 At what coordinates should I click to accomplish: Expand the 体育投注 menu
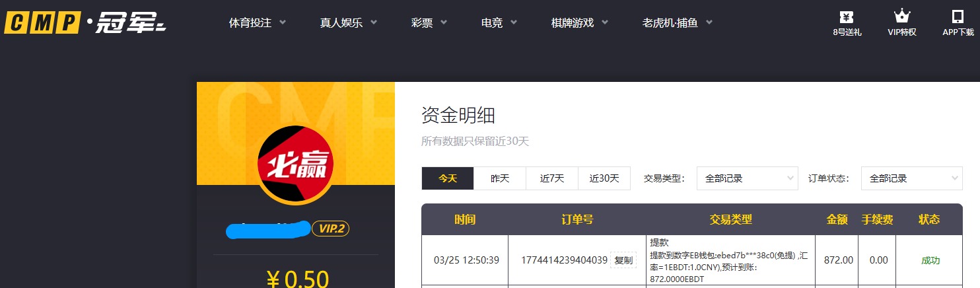[258, 22]
